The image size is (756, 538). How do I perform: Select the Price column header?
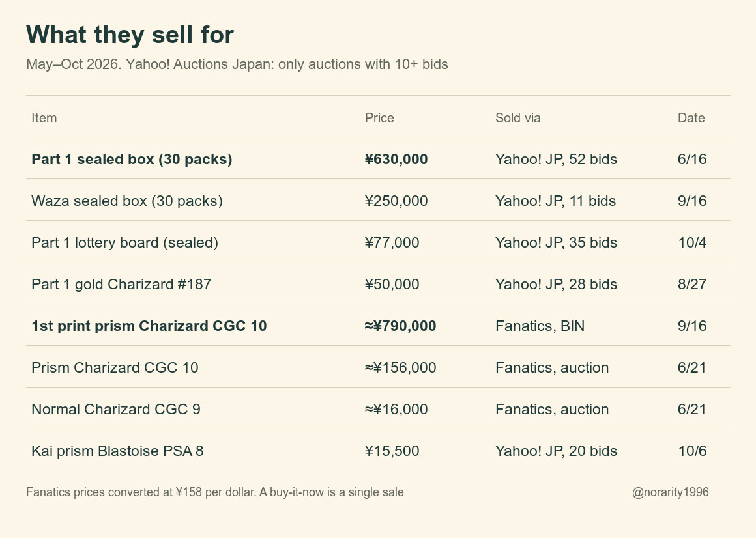tap(379, 118)
